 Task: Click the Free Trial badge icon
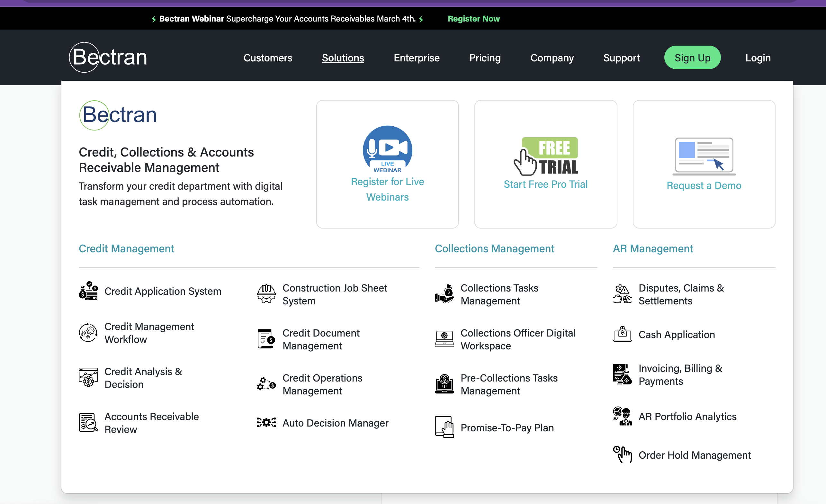coord(546,156)
